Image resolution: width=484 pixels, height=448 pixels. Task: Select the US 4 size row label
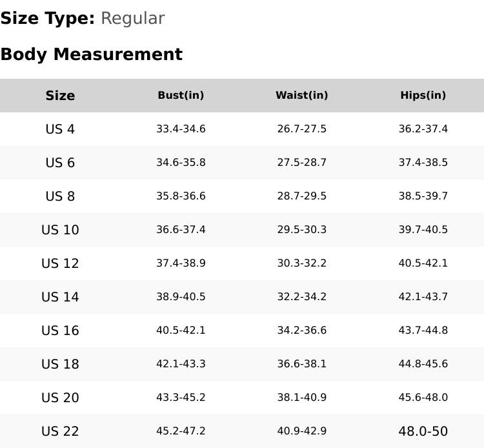60,129
